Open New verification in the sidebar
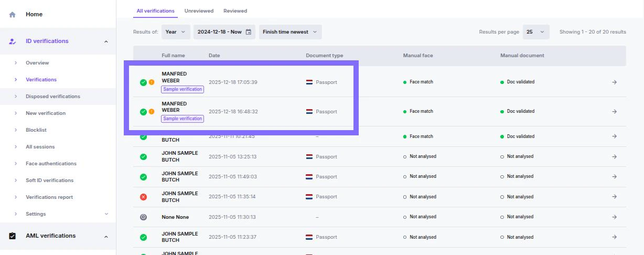Screen dimensions: 644x255 [46, 113]
